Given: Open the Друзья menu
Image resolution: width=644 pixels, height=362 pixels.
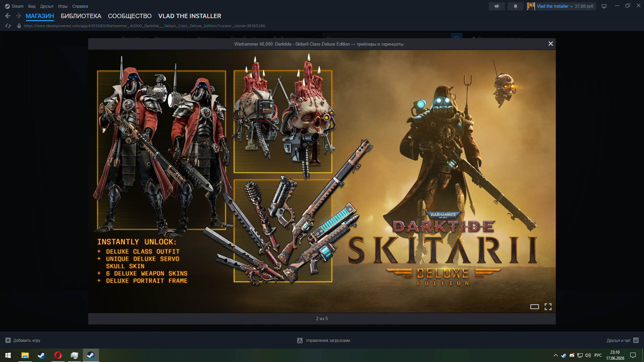Looking at the screenshot, I should pyautogui.click(x=47, y=6).
